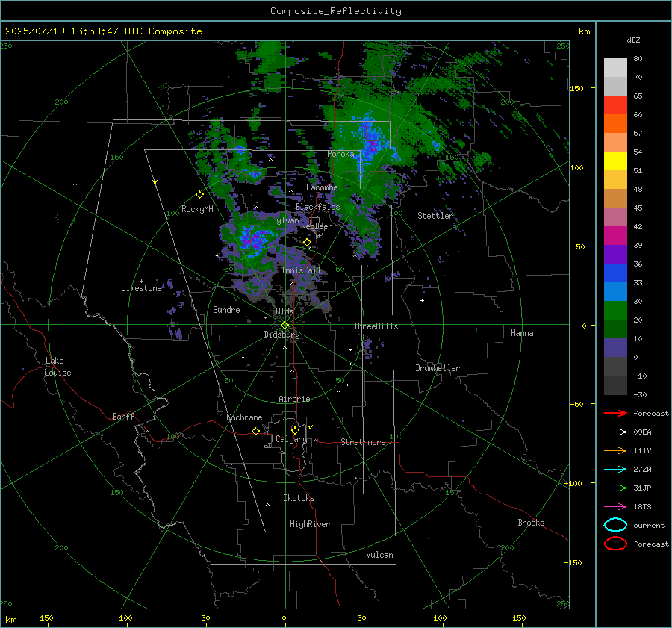This screenshot has width=672, height=628.
Task: Click the HighRiver label
Action: 310,524
